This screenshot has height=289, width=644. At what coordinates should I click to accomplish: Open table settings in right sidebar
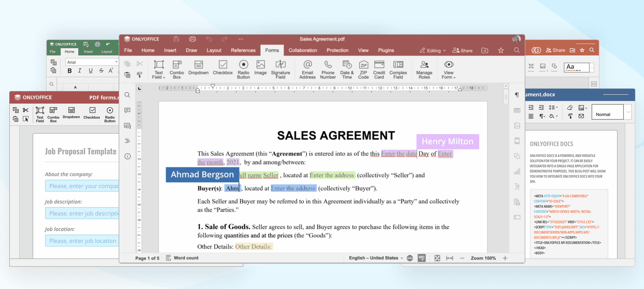tap(517, 110)
